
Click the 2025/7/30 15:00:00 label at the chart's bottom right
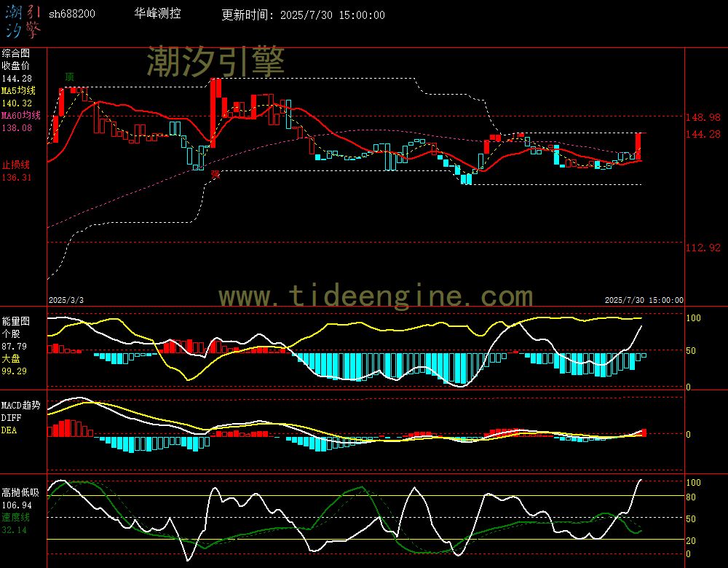pos(644,300)
